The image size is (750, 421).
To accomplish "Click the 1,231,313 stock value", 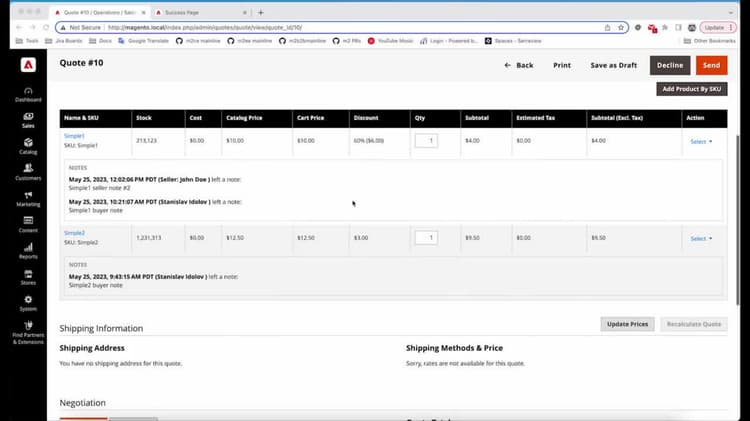I will pos(149,238).
